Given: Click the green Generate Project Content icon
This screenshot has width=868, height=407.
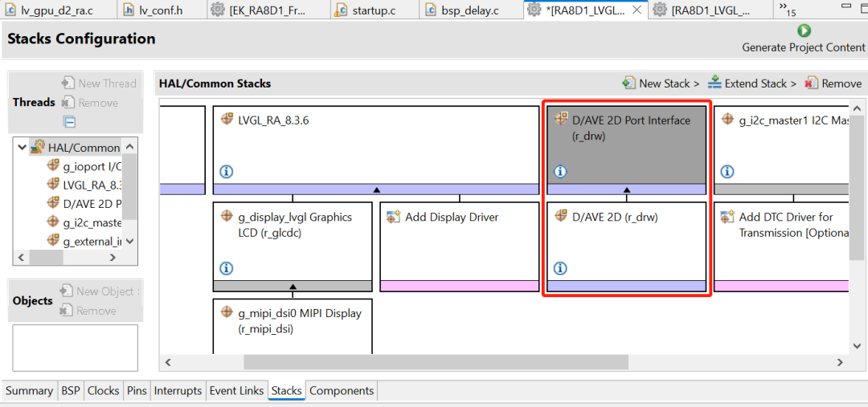Looking at the screenshot, I should 804,31.
